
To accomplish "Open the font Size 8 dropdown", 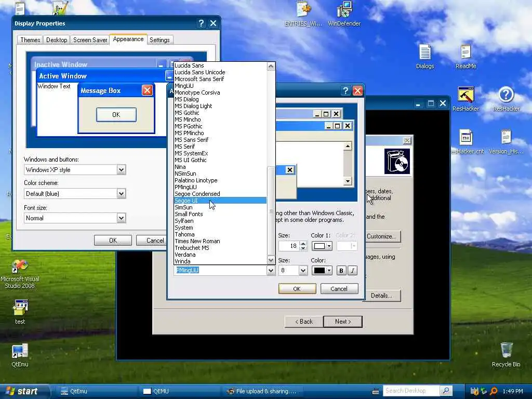I will pos(303,270).
